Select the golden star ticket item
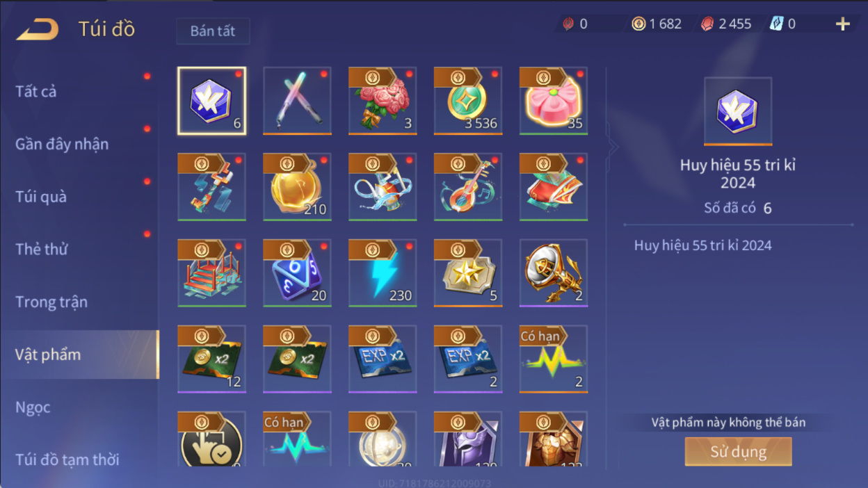Viewport: 868px width, 488px height. 468,273
